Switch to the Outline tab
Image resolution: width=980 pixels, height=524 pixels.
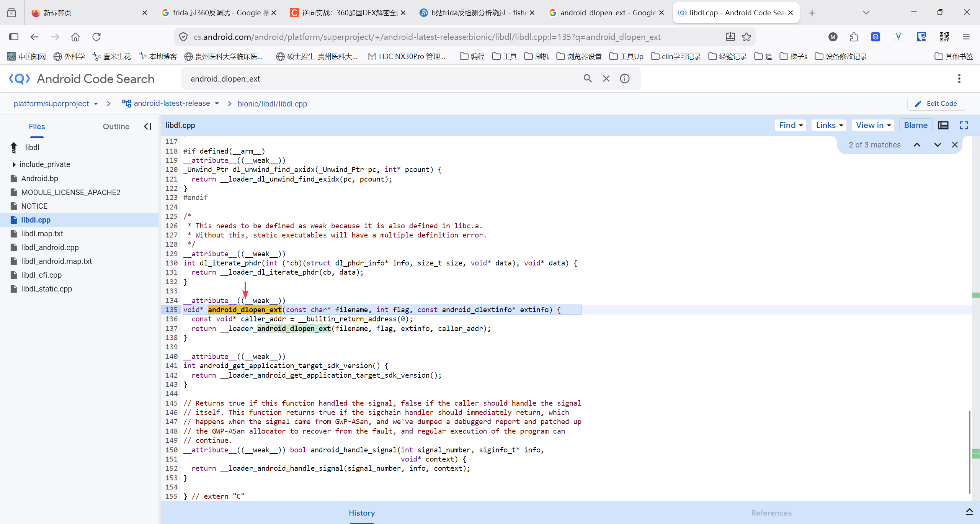pyautogui.click(x=116, y=126)
